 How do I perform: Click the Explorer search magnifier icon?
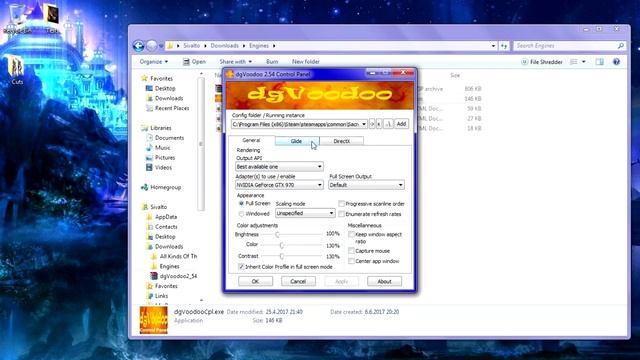coord(620,46)
